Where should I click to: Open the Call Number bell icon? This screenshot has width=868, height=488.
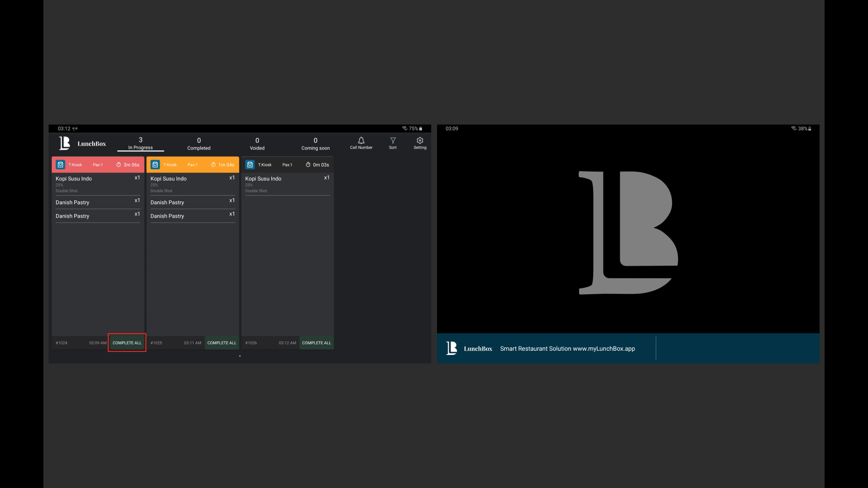click(x=361, y=141)
